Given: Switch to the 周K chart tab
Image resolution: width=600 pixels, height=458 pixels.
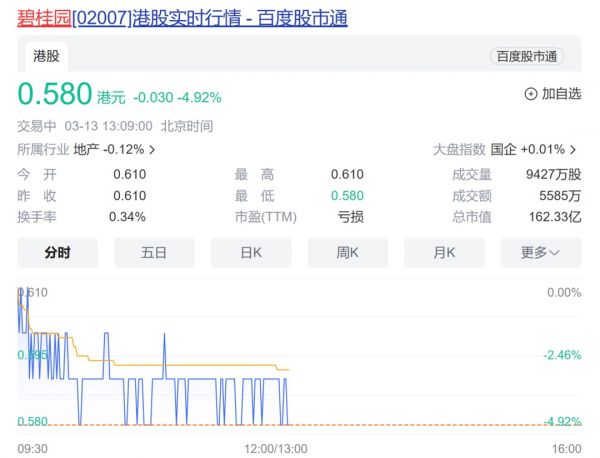Looking at the screenshot, I should 347,253.
